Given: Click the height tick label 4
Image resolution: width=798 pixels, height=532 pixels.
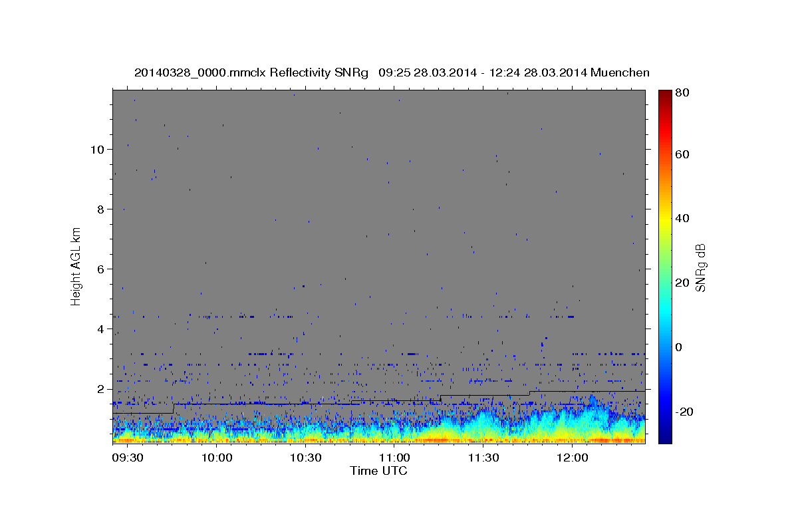Looking at the screenshot, I should (100, 329).
